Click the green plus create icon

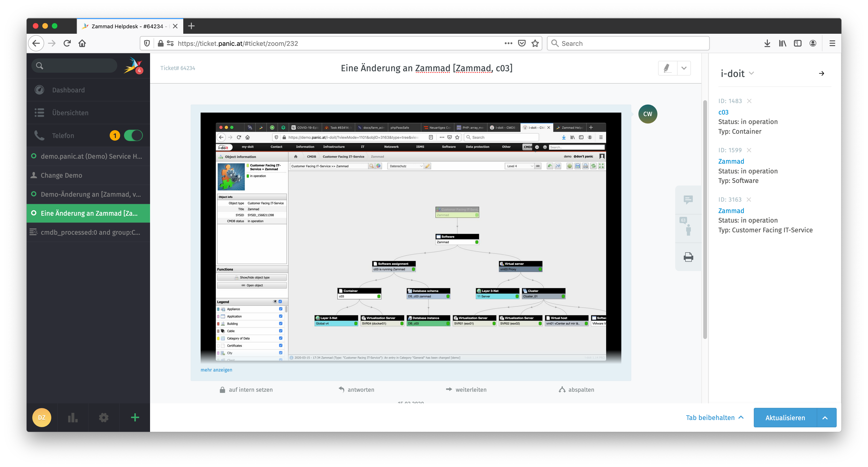[135, 418]
